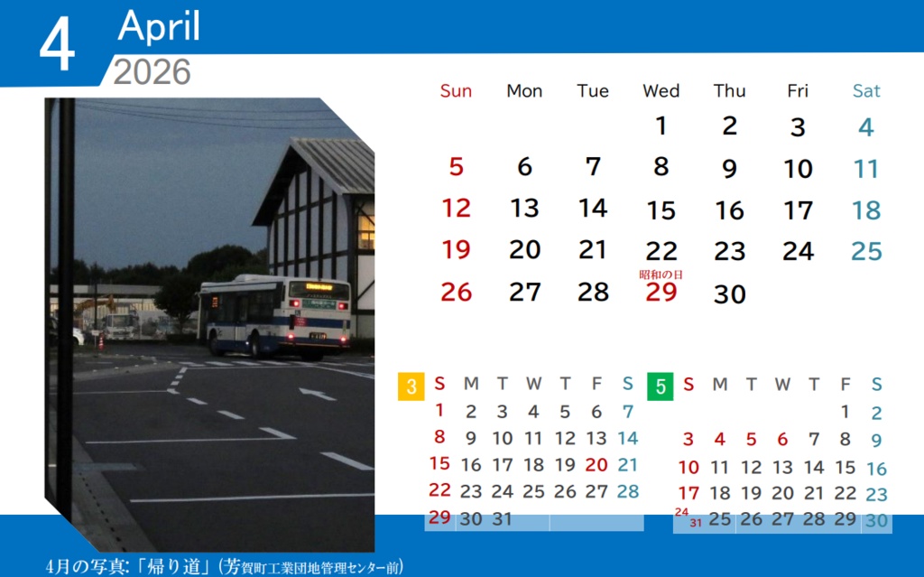This screenshot has height=577, width=924.
Task: Click April 1 in the main calendar
Action: (661, 126)
